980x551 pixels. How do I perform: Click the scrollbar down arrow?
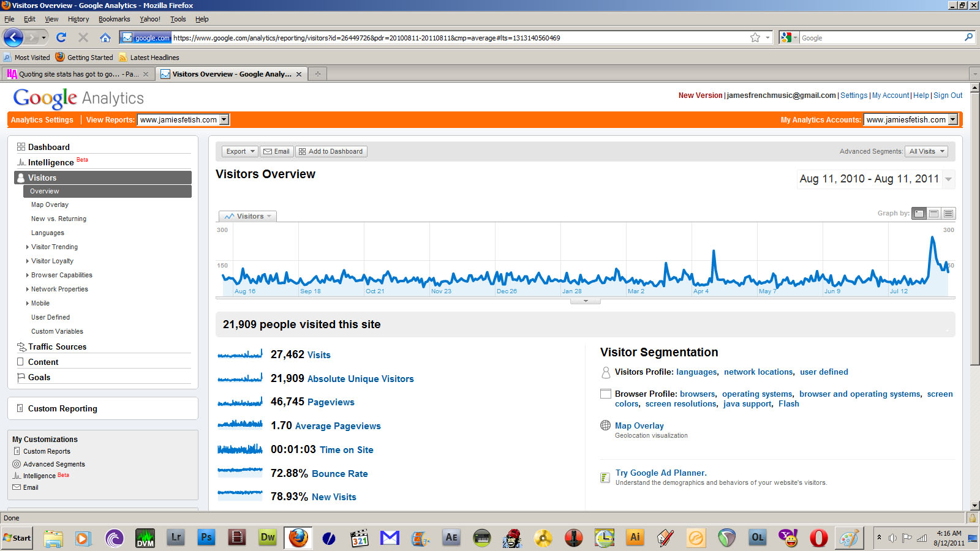tap(974, 506)
